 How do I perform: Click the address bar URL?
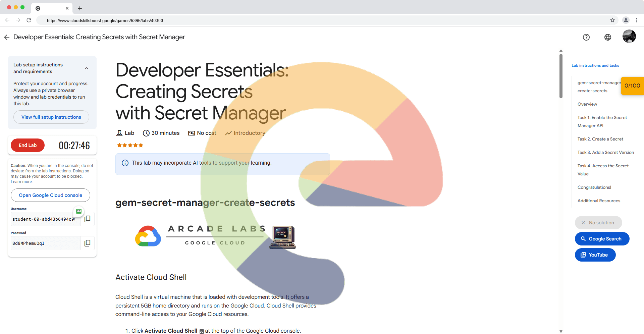click(x=105, y=20)
